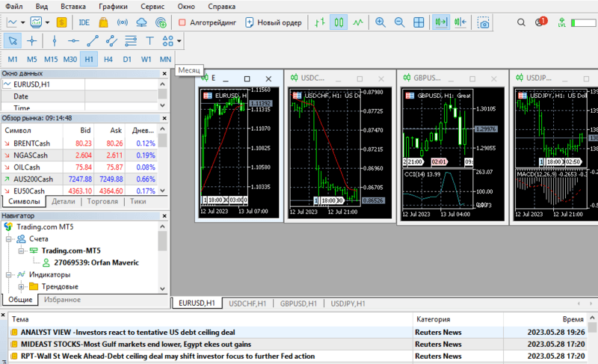This screenshot has height=364, width=598.
Task: Switch to candlestick chart mode
Action: point(339,22)
